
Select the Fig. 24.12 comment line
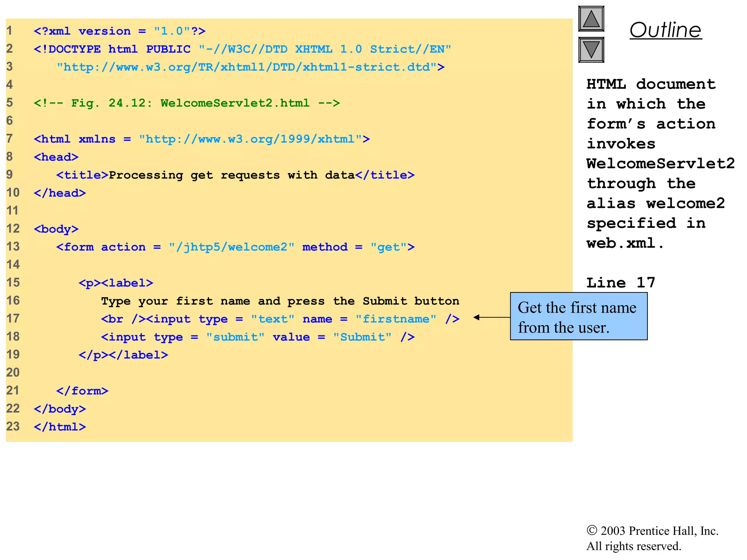tap(187, 103)
